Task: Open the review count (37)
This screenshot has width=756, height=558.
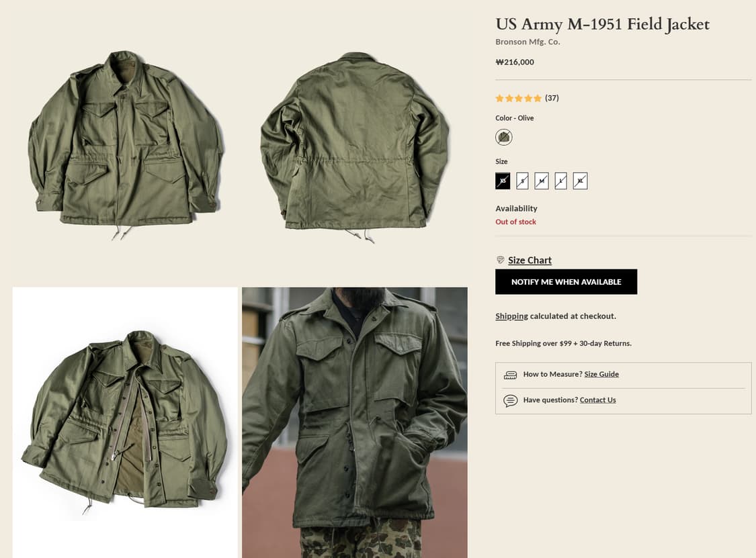Action: pos(552,98)
